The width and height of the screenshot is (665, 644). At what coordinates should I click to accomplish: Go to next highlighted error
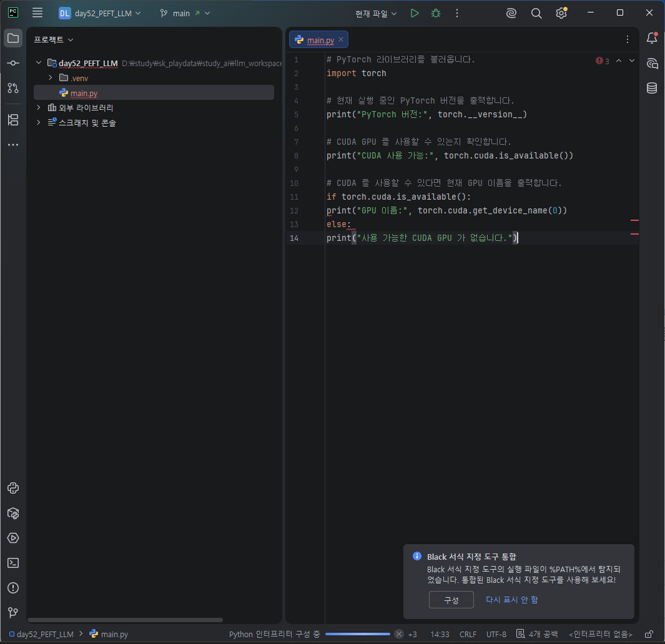(x=632, y=61)
